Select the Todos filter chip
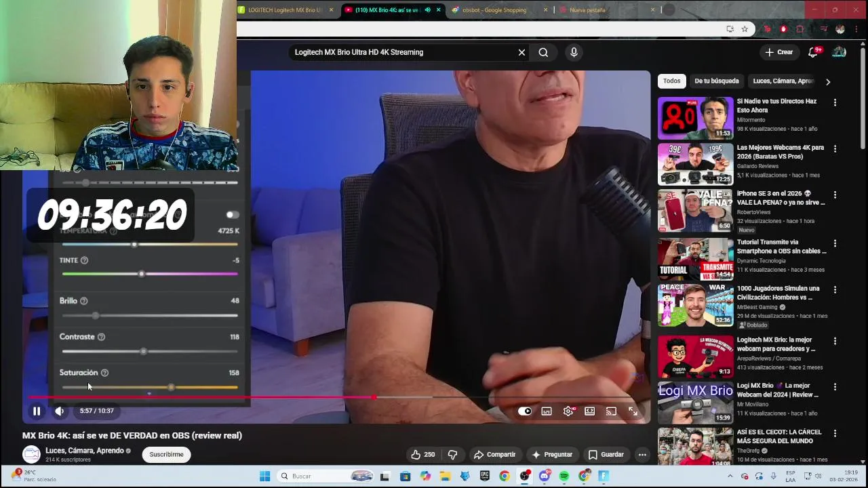The image size is (868, 488). (672, 81)
